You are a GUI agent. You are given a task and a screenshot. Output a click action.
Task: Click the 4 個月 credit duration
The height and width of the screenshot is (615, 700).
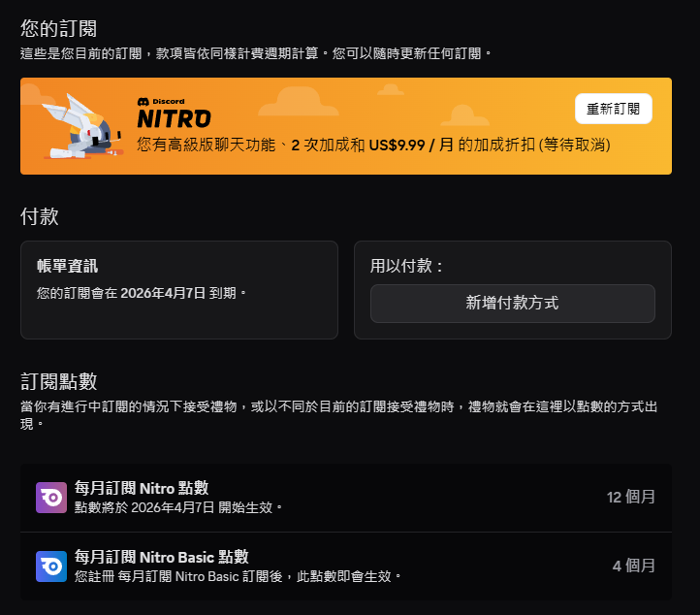633,566
